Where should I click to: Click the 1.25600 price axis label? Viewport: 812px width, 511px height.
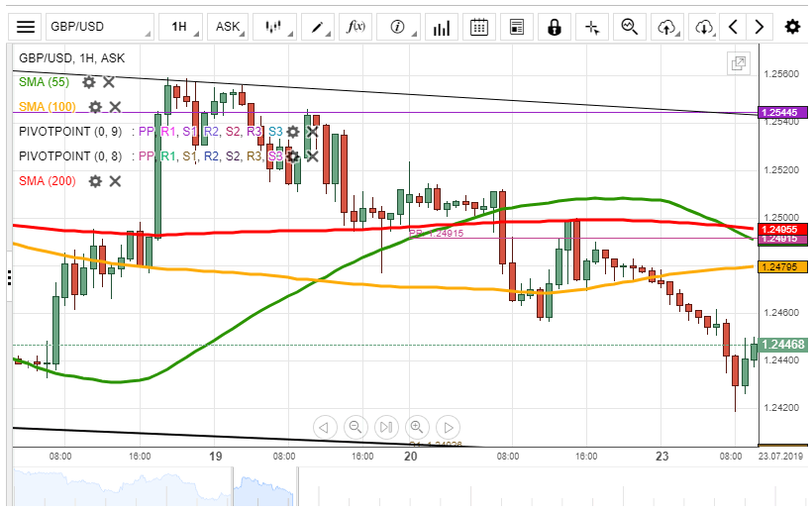(781, 74)
